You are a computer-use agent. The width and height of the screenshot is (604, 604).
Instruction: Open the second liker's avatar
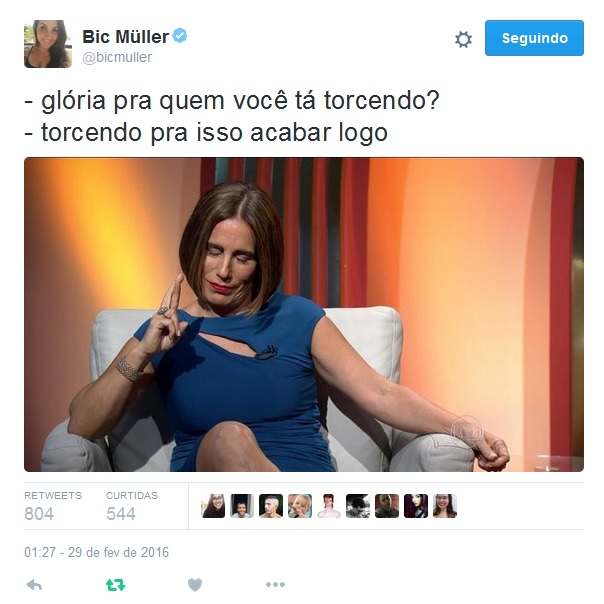click(x=242, y=506)
